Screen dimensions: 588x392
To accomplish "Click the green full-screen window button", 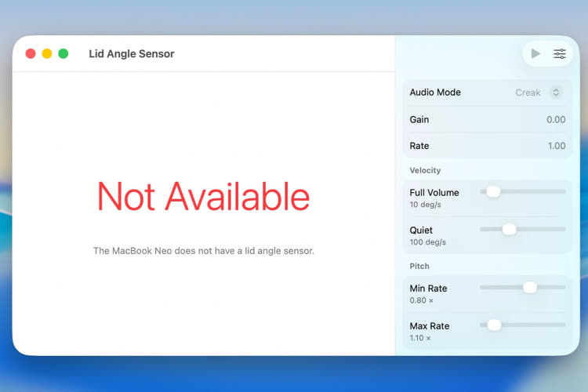I will 64,54.
